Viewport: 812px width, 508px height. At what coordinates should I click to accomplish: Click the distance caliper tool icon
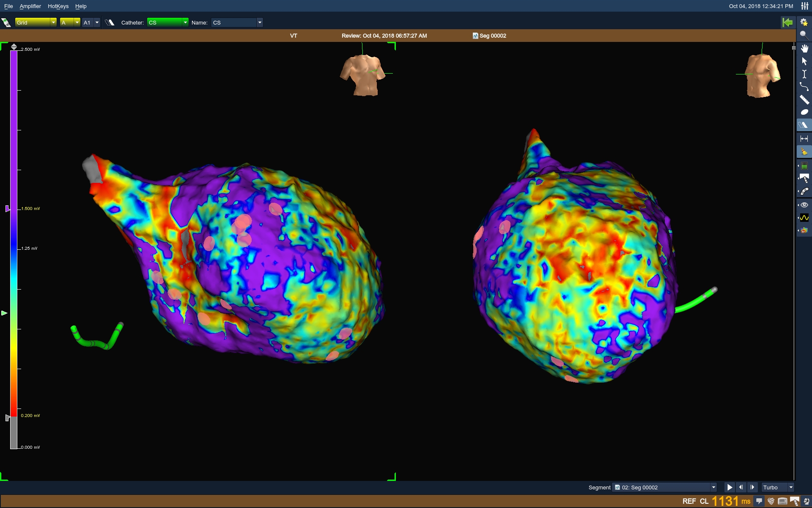[x=804, y=138]
